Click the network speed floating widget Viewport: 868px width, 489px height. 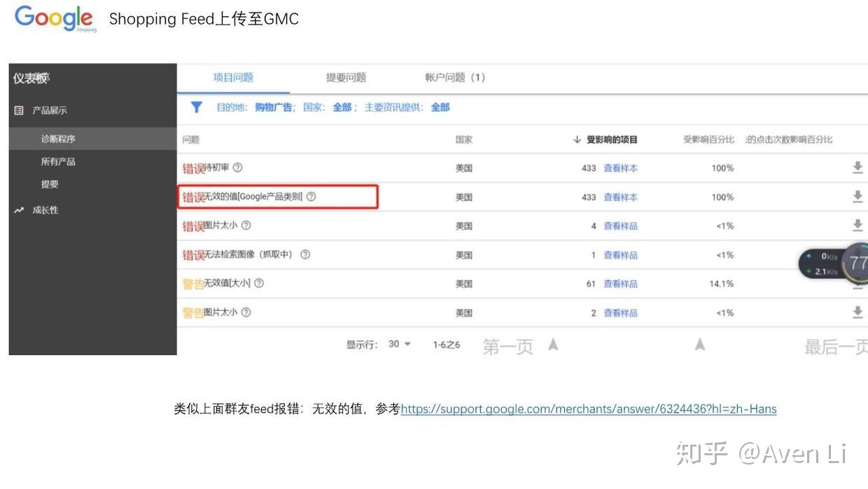coord(834,263)
